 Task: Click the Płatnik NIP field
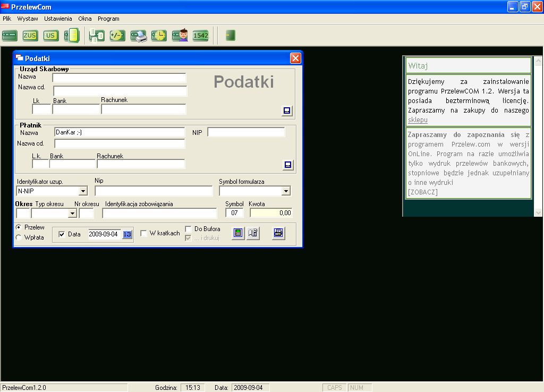point(246,132)
